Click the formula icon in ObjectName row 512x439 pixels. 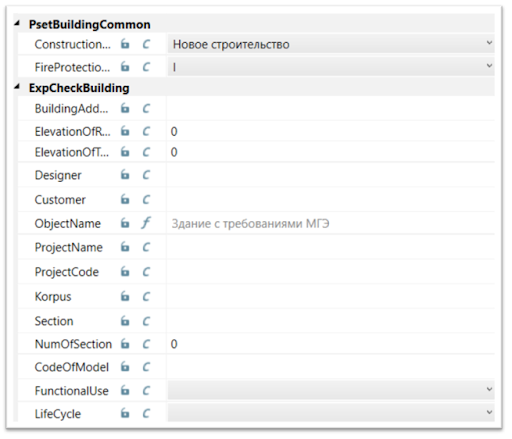[x=146, y=223]
